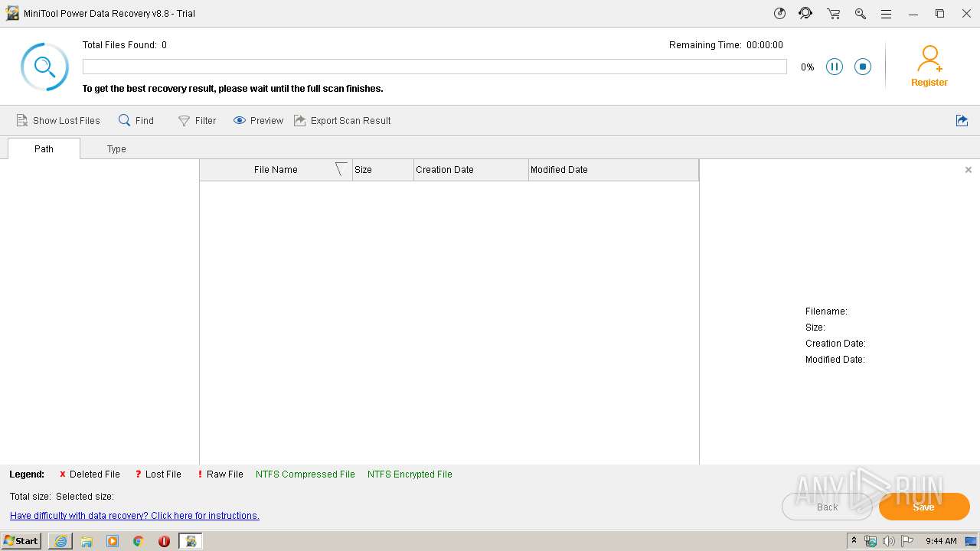Click the 0% progress percentage
Image resolution: width=980 pixels, height=551 pixels.
tap(808, 67)
